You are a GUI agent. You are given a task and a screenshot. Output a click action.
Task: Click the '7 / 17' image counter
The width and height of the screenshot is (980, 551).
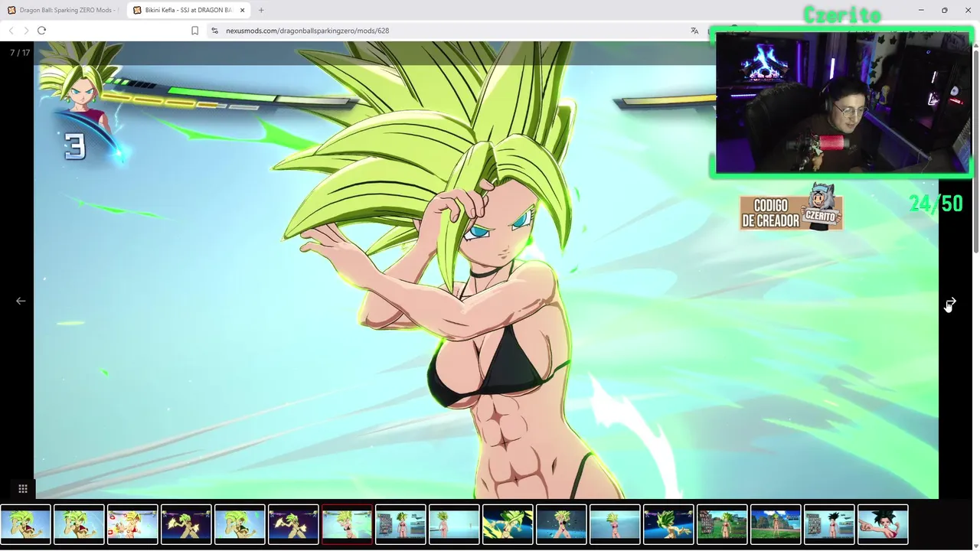coord(20,53)
